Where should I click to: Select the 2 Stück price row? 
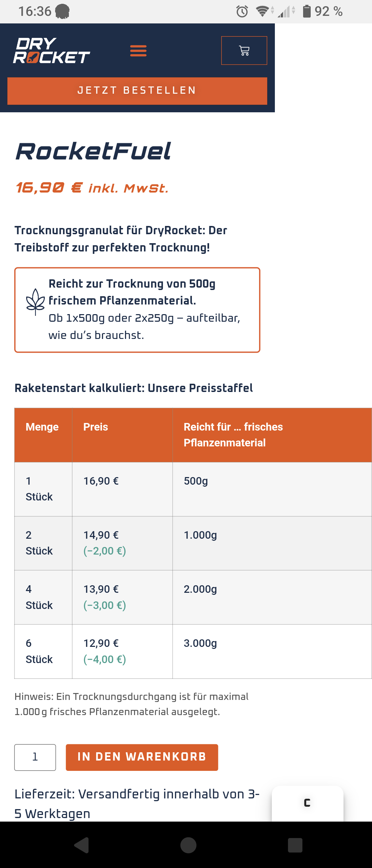pos(193,543)
